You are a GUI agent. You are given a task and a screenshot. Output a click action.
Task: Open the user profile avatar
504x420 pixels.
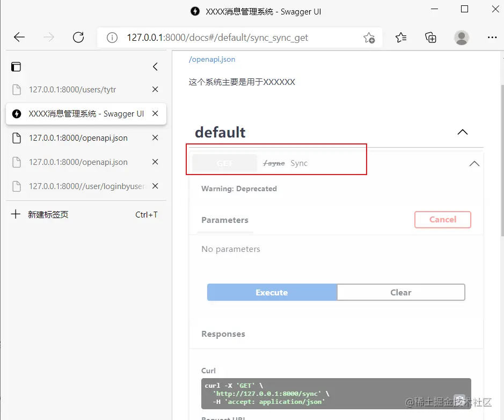pyautogui.click(x=461, y=38)
